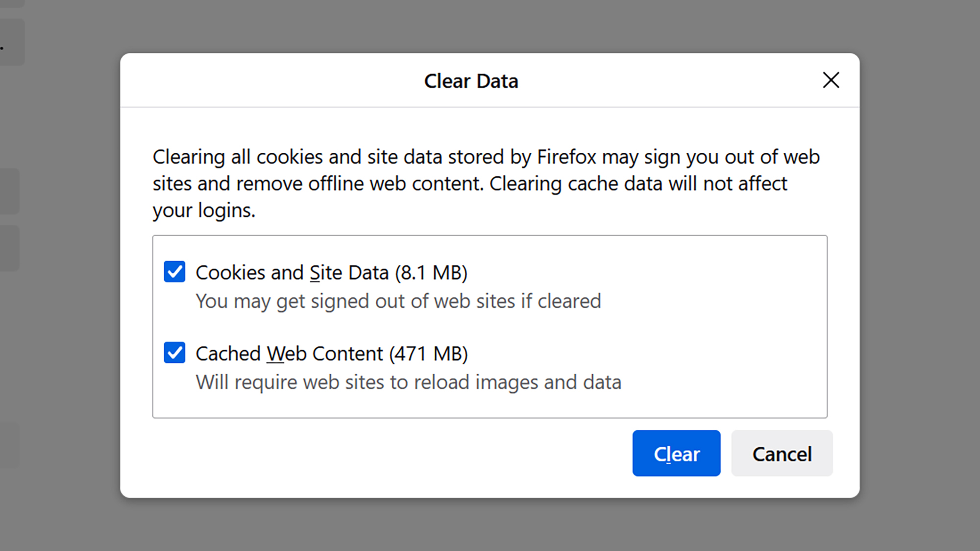This screenshot has width=980, height=551.
Task: Click "Will require web sites to reload" description
Action: [x=408, y=382]
